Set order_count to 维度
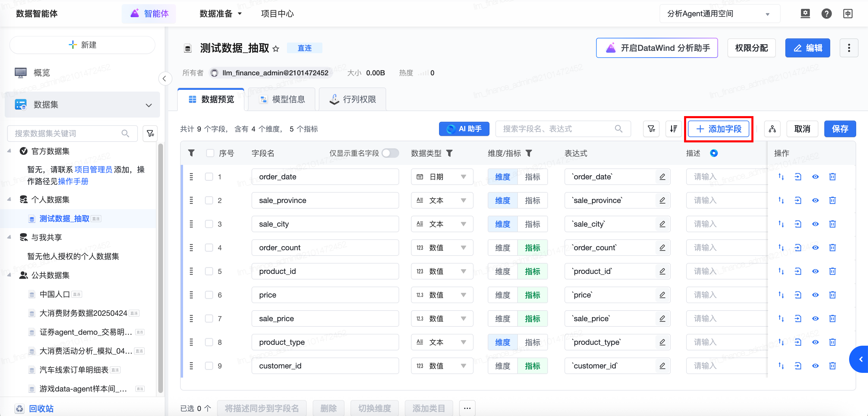This screenshot has width=868, height=416. [x=502, y=248]
